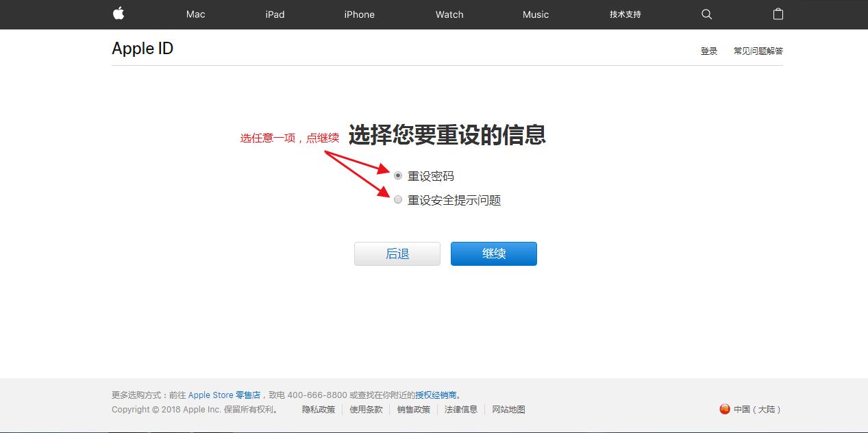The width and height of the screenshot is (868, 433).
Task: Open the search magnifier icon
Action: tap(707, 14)
